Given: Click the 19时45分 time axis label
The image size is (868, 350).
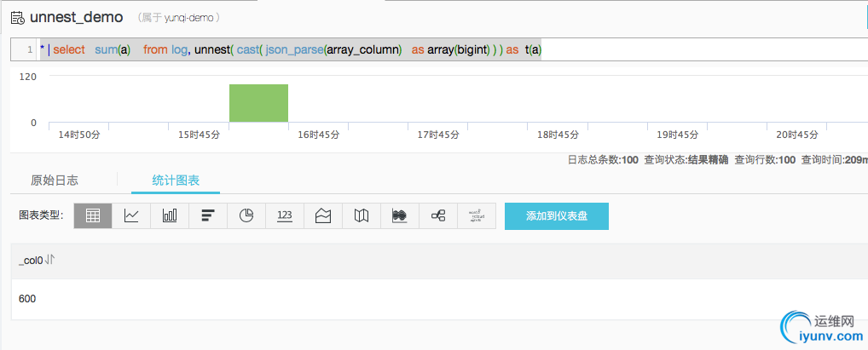Looking at the screenshot, I should tap(678, 135).
